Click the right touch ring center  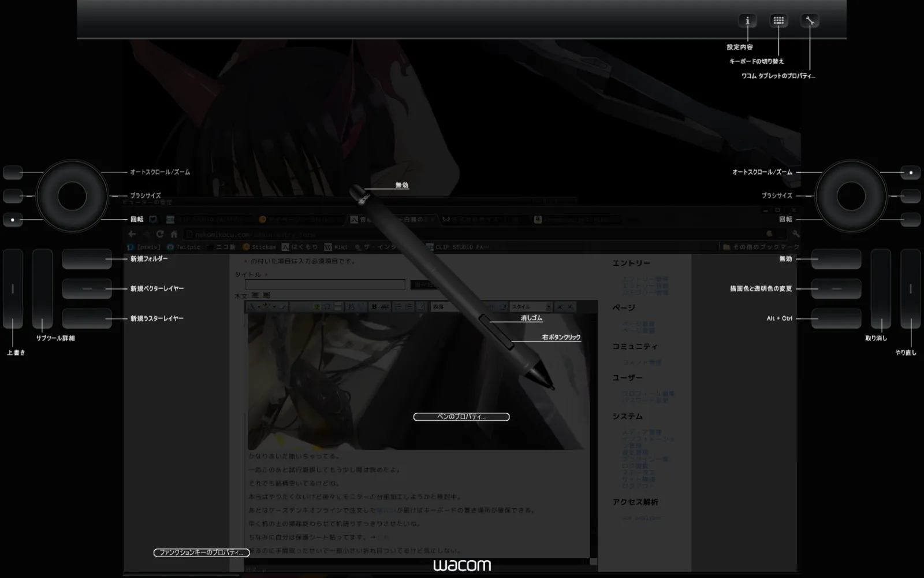coord(851,196)
